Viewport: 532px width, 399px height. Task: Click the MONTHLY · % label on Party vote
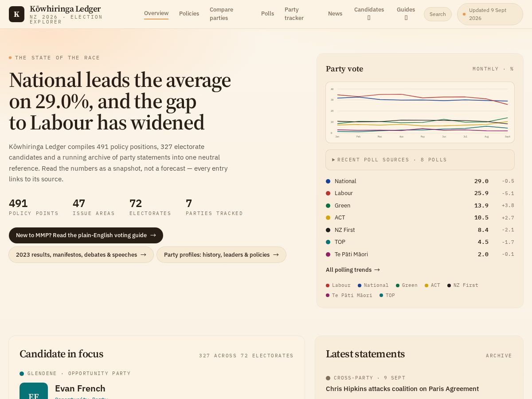coord(493,69)
